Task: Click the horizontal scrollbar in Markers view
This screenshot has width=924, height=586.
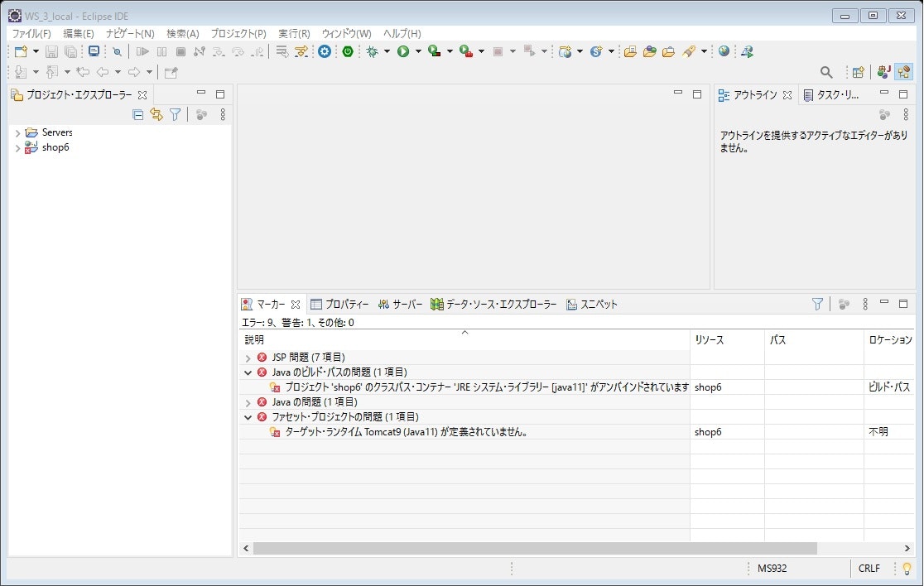Action: pyautogui.click(x=535, y=548)
